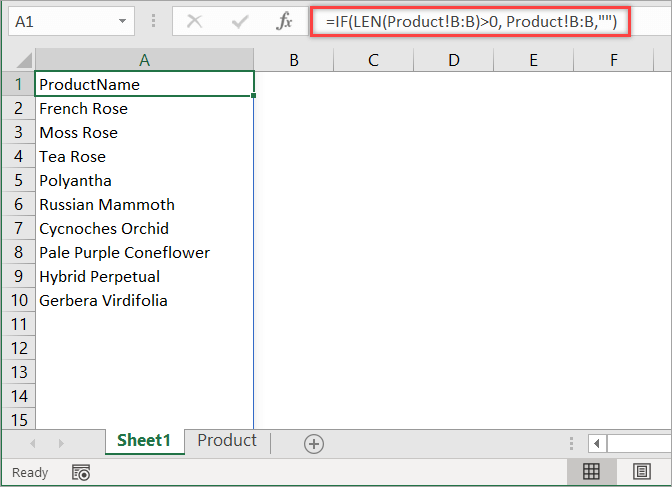Select row 7 header
Viewport: 672px width, 487px height.
coord(18,228)
